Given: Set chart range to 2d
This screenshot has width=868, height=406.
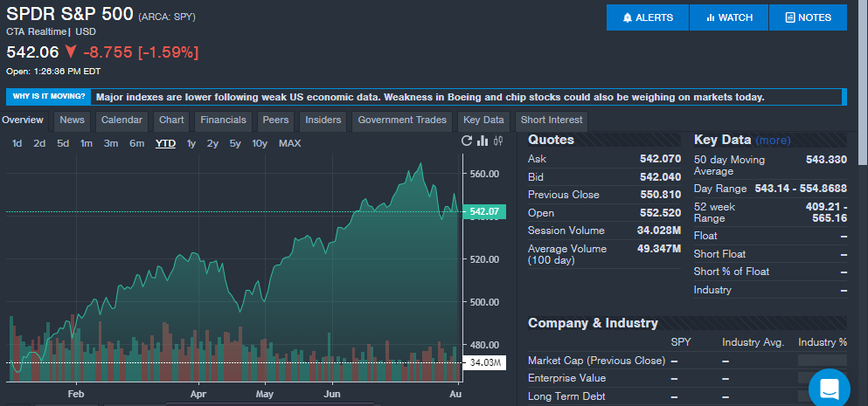Looking at the screenshot, I should (39, 144).
